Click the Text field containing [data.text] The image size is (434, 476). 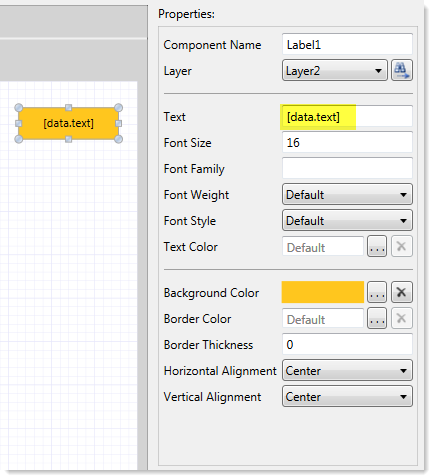click(347, 116)
